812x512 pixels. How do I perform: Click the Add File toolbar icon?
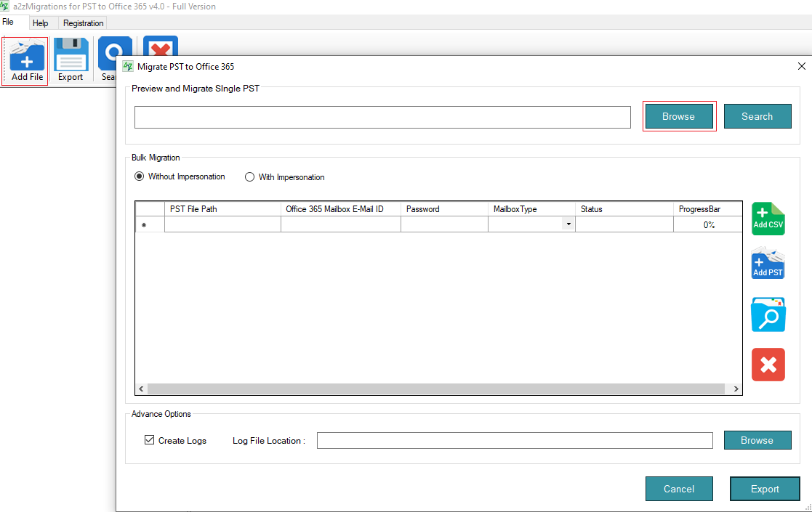(25, 60)
